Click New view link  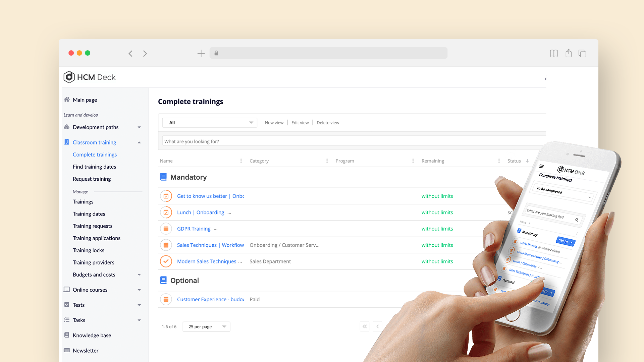[274, 123]
